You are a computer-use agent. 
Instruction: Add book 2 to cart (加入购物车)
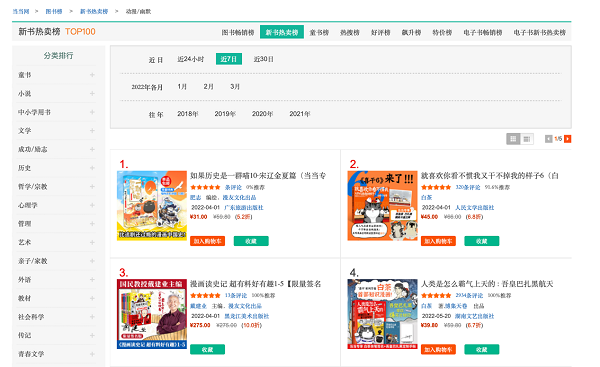coord(438,241)
